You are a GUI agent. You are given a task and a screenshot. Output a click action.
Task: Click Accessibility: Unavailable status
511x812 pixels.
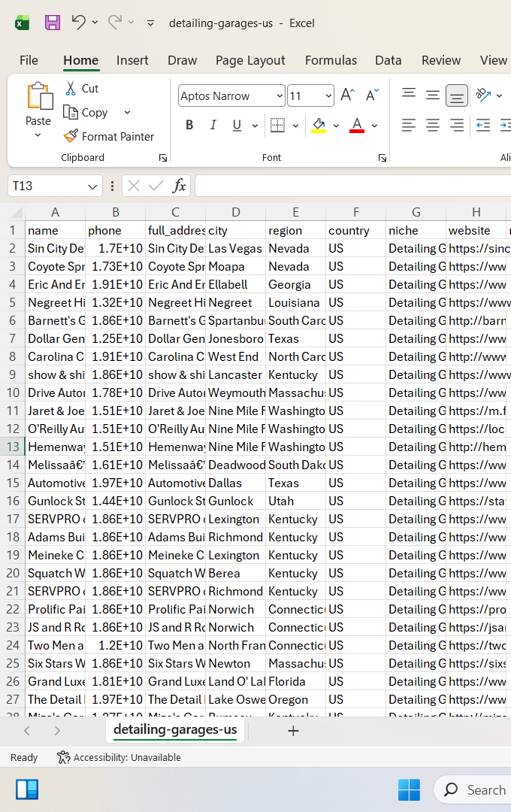click(x=119, y=758)
